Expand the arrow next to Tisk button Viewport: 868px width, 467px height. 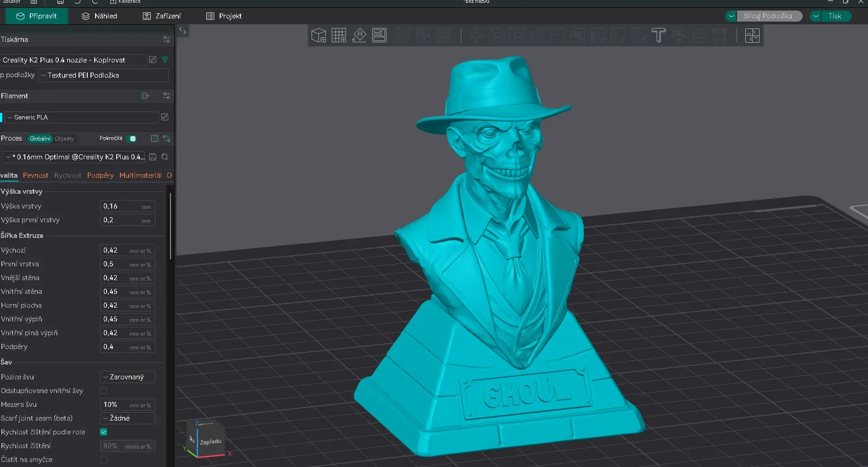point(816,16)
